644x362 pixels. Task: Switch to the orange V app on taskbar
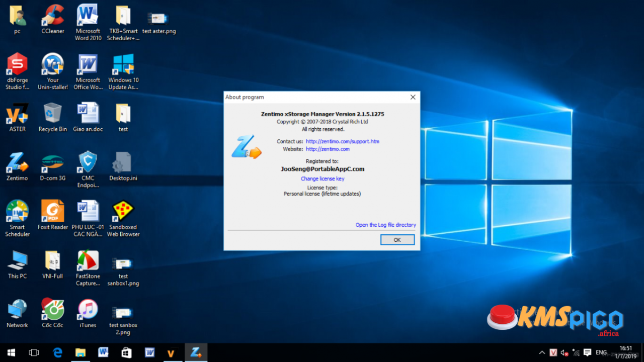[172, 352]
